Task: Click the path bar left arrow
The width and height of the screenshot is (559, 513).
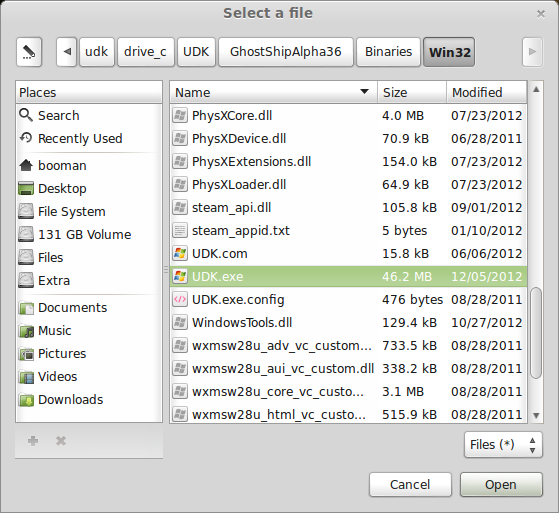Action: click(x=67, y=52)
